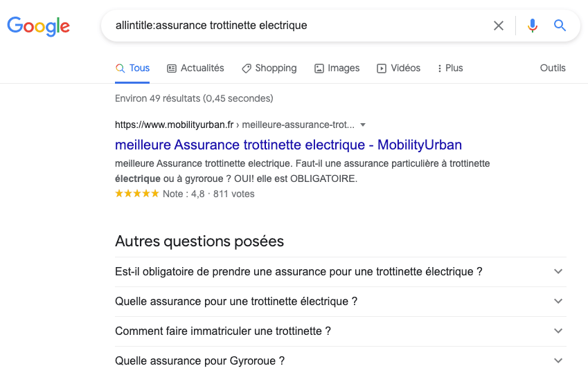Screen dimensions: 588x375
Task: Expand "Quelle assurance pour Gyroroue" question
Action: (x=340, y=360)
